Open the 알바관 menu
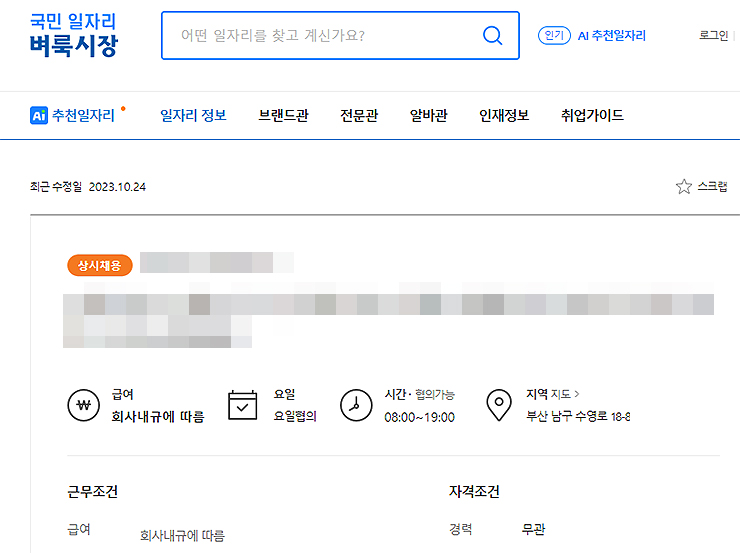 [x=429, y=115]
